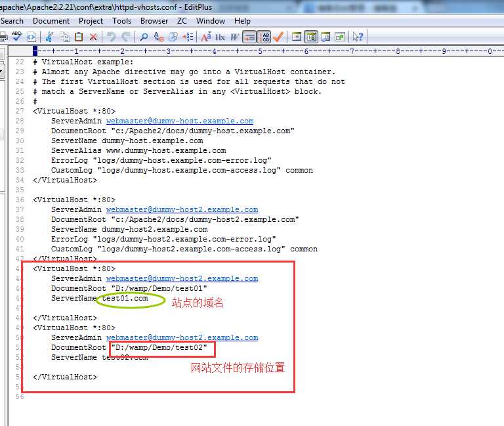Viewport: 504px width, 426px height.
Task: Open the email link above DocumentRoot test02
Action: coord(182,337)
